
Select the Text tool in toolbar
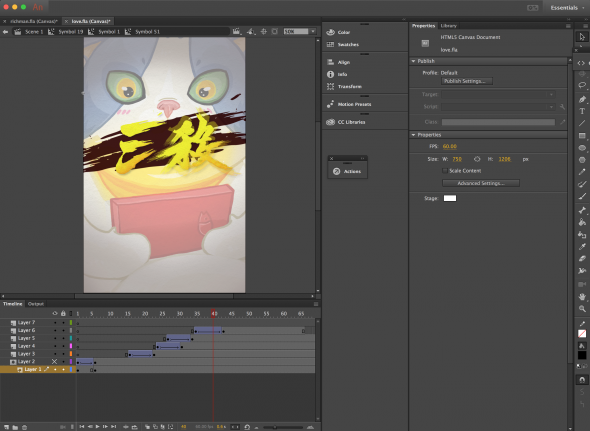pos(582,111)
